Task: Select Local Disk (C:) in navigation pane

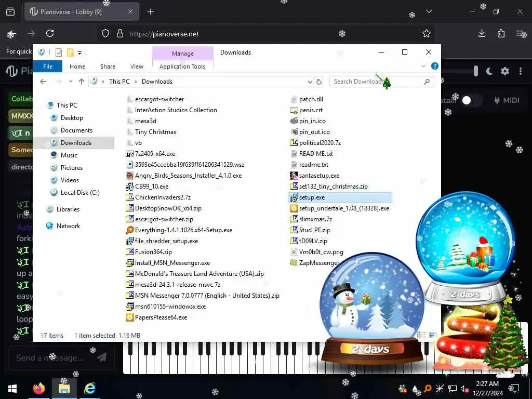Action: (80, 192)
